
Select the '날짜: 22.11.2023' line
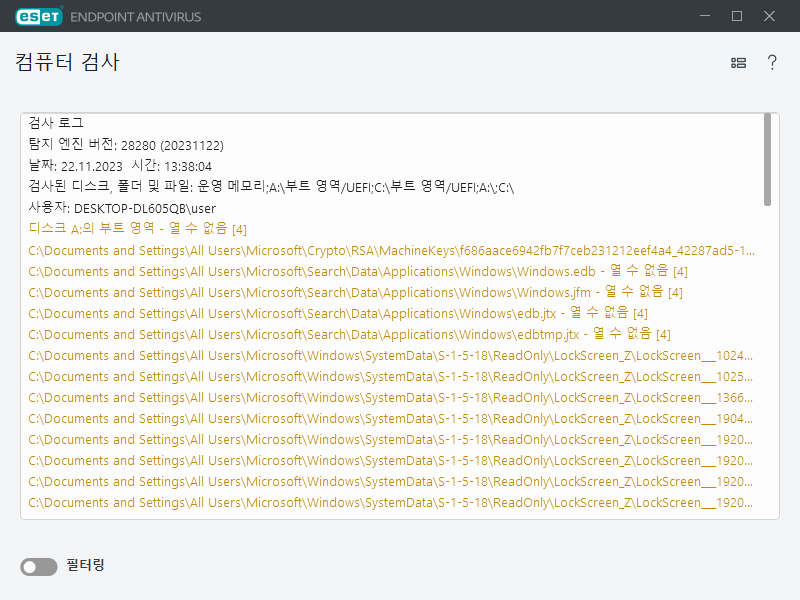point(120,166)
